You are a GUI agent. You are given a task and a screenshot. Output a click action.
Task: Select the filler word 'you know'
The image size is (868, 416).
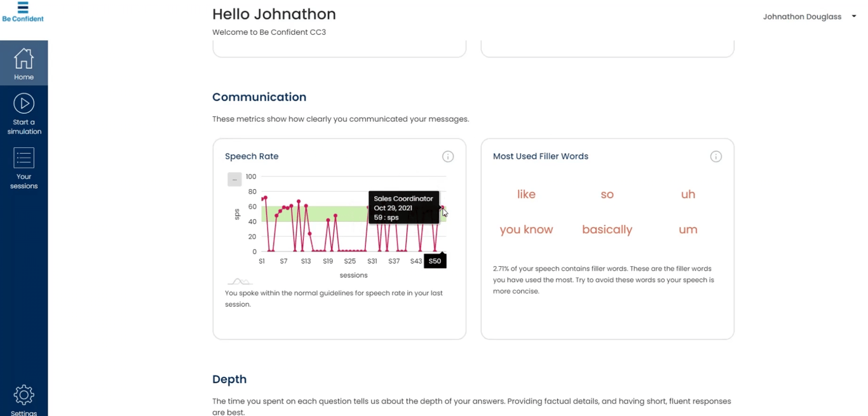[526, 230]
